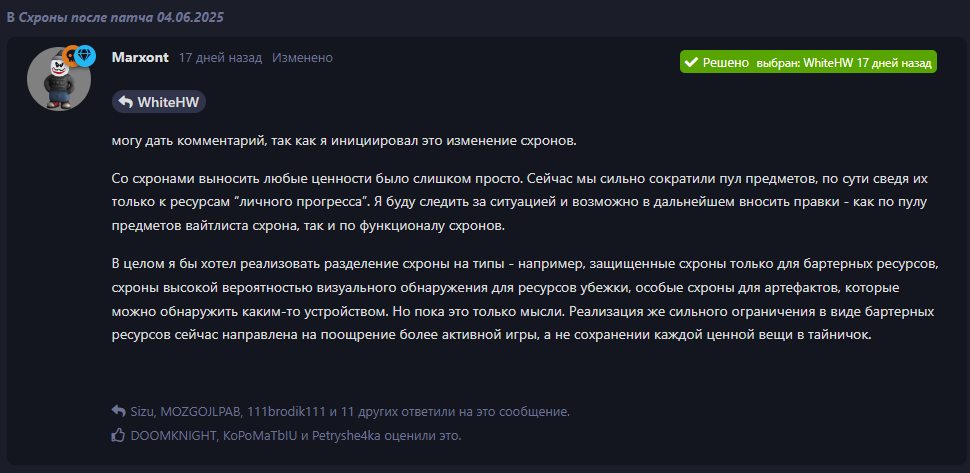Click the white checkmark in the Решено badge
This screenshot has height=473, width=970.
(692, 62)
